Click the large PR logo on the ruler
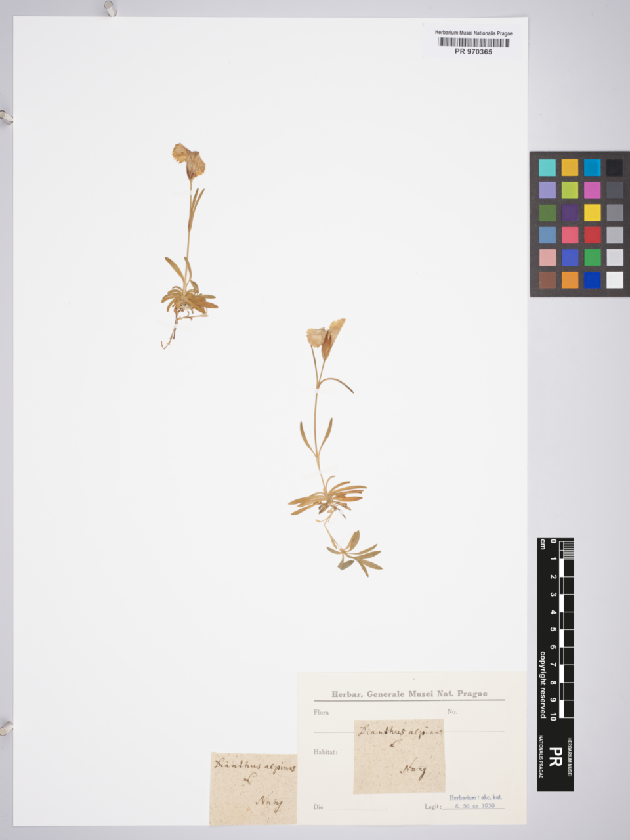Image resolution: width=630 pixels, height=840 pixels. (555, 757)
